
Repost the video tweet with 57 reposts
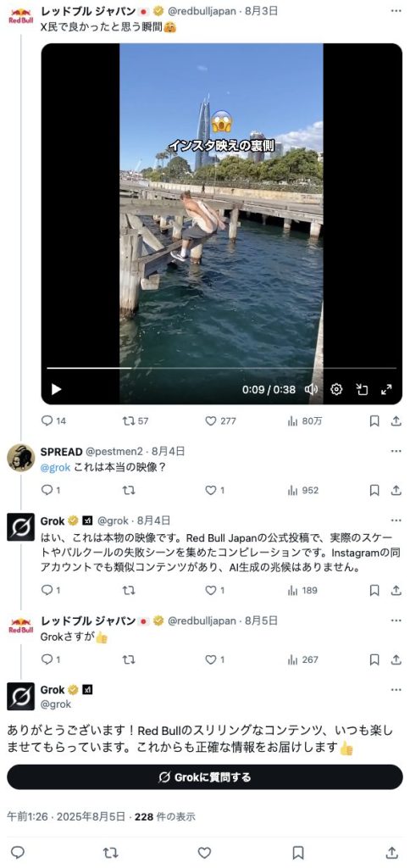pyautogui.click(x=136, y=420)
